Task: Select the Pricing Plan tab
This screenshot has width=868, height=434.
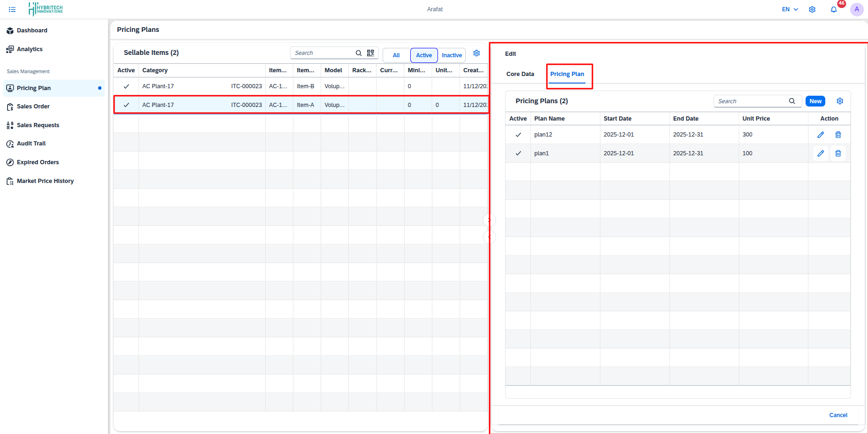Action: [x=568, y=74]
